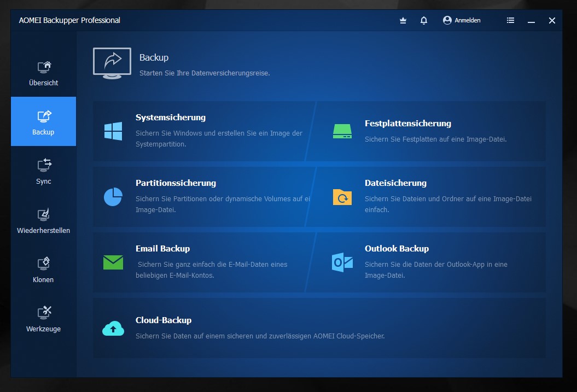Screen dimensions: 577x392
Task: Click the user avatar icon beside Anmelden
Action: [447, 20]
